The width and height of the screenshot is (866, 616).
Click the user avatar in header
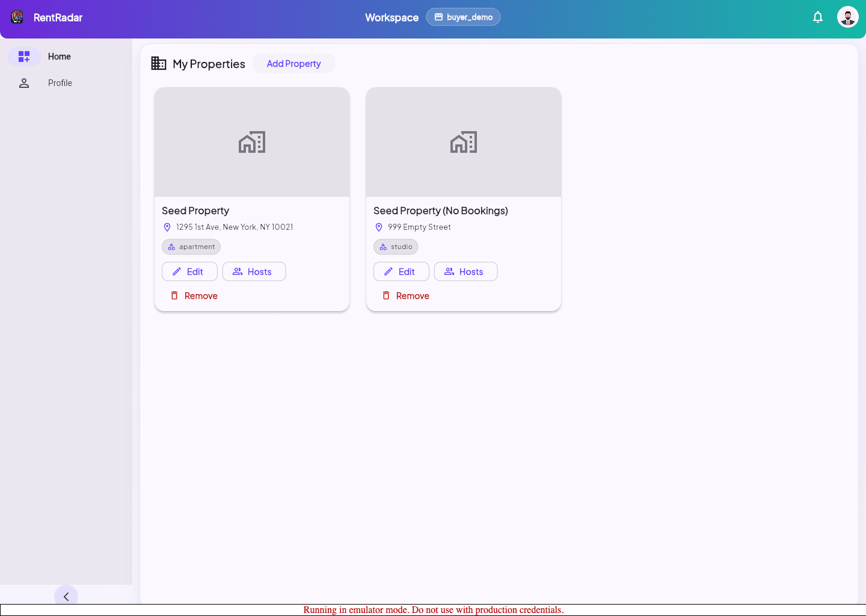847,17
